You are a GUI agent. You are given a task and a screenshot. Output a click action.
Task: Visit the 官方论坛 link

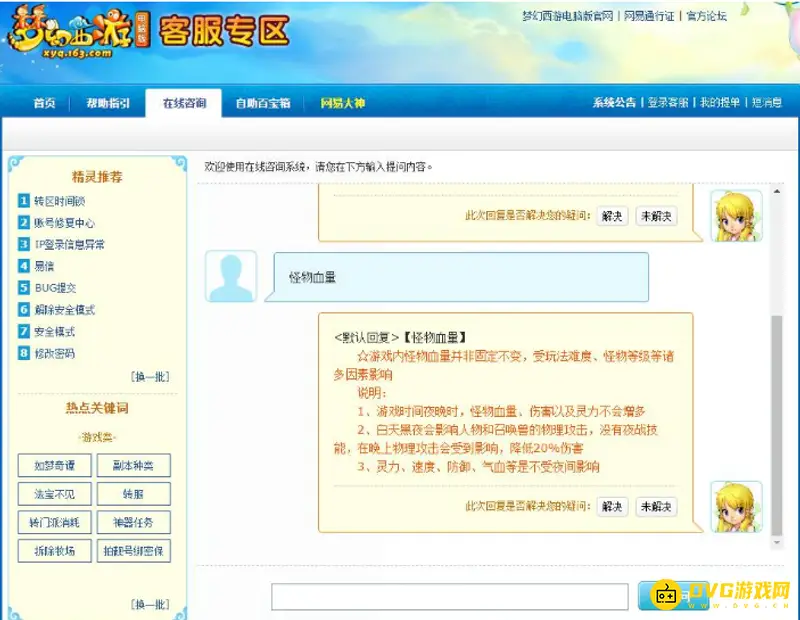tap(706, 16)
